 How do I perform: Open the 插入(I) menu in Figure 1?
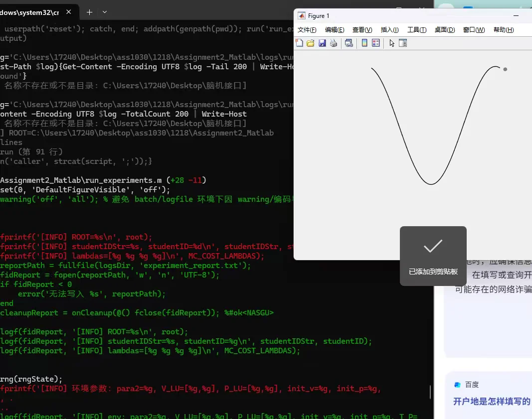pyautogui.click(x=389, y=30)
